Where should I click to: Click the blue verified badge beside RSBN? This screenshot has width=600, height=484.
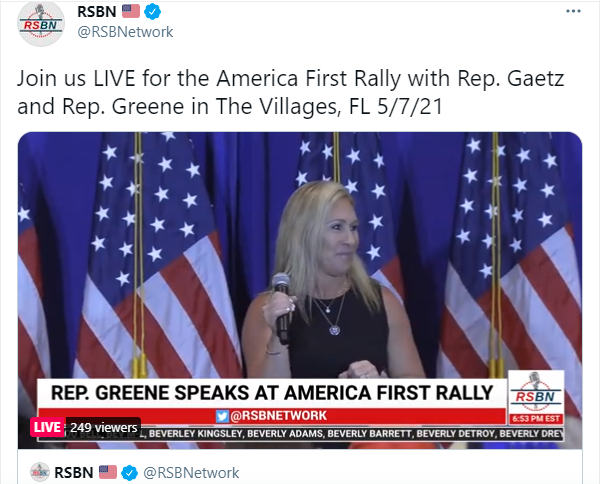[152, 12]
